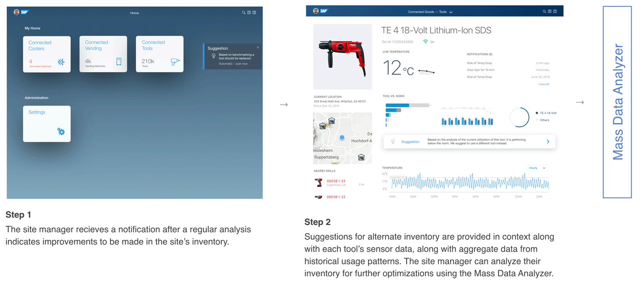Click the "View All" notifications link
This screenshot has width=644, height=292.
click(x=544, y=84)
